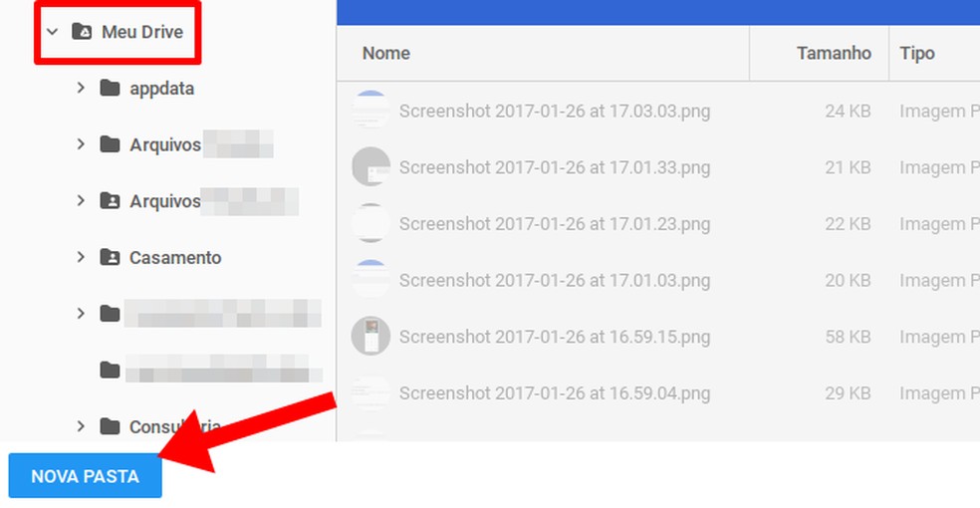
Task: Select the Casamento folder label
Action: click(x=175, y=258)
